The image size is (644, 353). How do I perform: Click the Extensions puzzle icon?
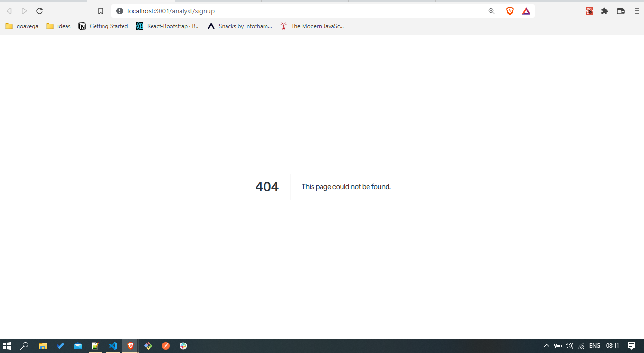(605, 10)
